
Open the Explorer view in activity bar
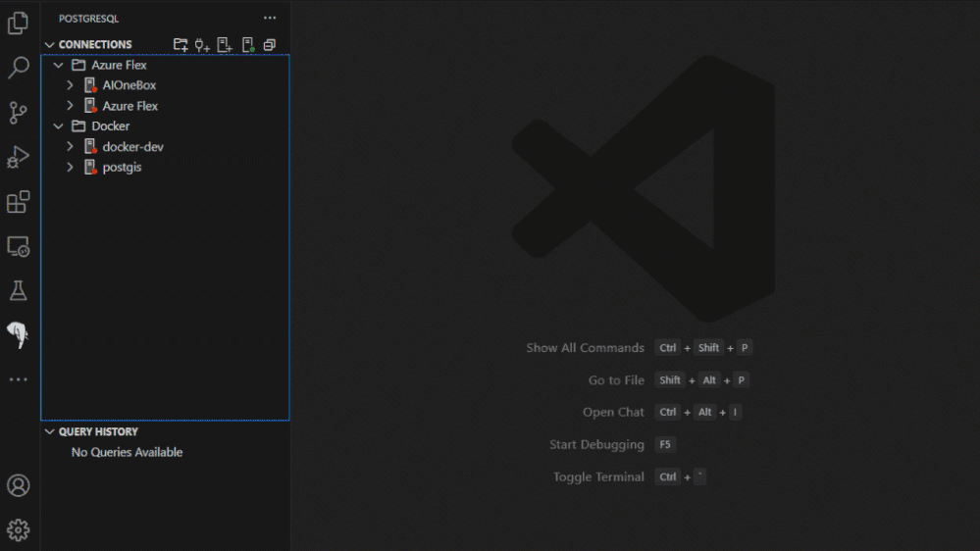[18, 24]
